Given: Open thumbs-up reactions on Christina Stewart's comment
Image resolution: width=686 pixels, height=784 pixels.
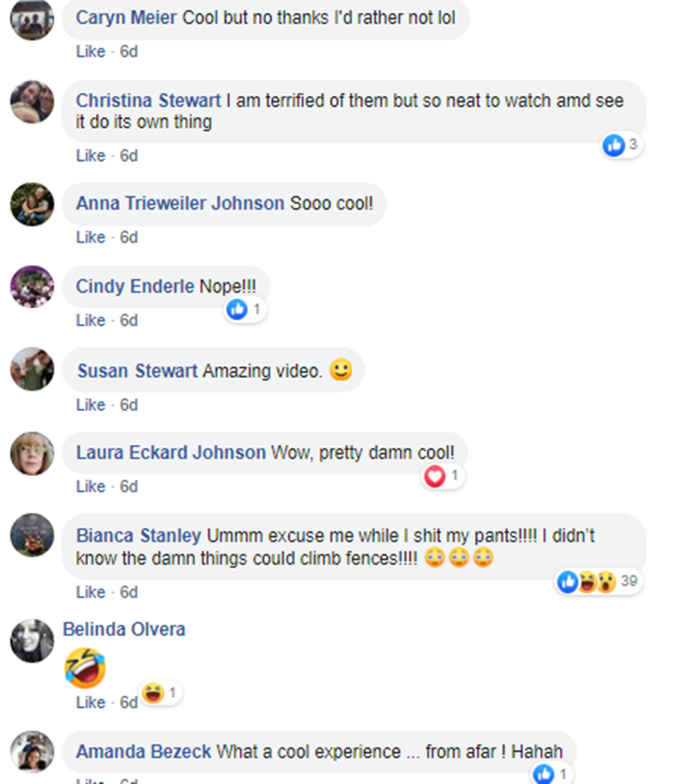Looking at the screenshot, I should point(621,145).
